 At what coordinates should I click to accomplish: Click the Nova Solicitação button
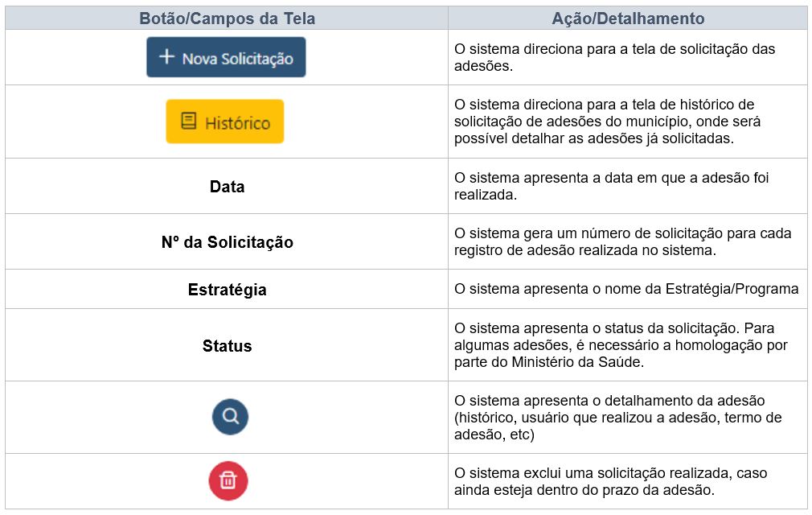[x=226, y=57]
